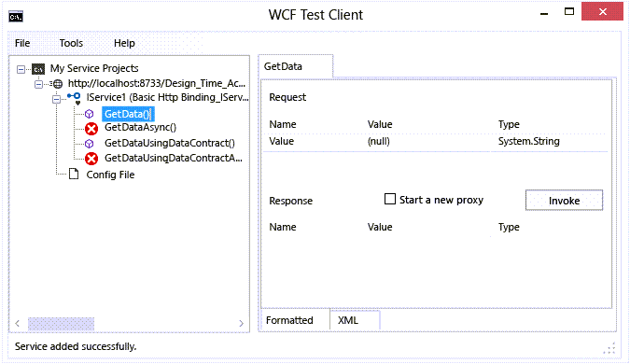This screenshot has height=364, width=630.
Task: Click the tree horizontal scrollbar thumb
Action: 61,324
